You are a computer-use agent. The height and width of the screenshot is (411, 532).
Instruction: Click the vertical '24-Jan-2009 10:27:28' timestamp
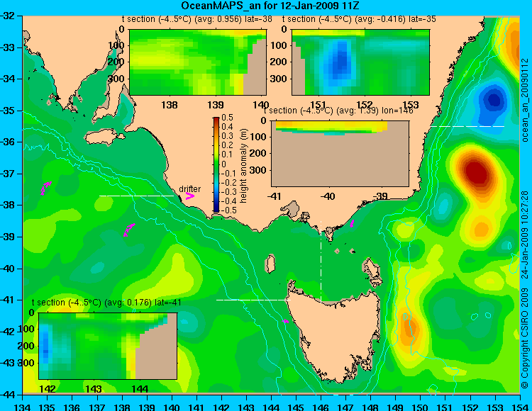click(525, 235)
